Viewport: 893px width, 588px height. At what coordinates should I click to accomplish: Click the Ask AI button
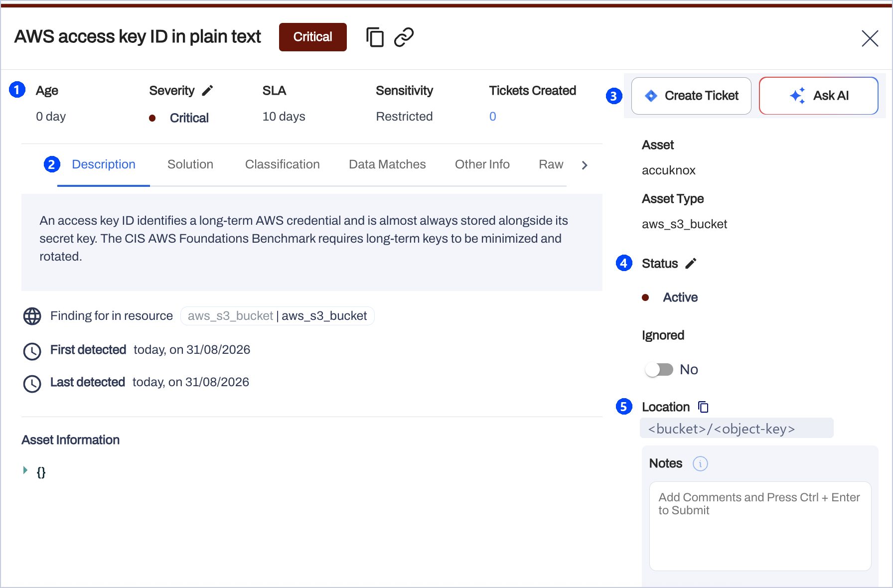point(818,96)
